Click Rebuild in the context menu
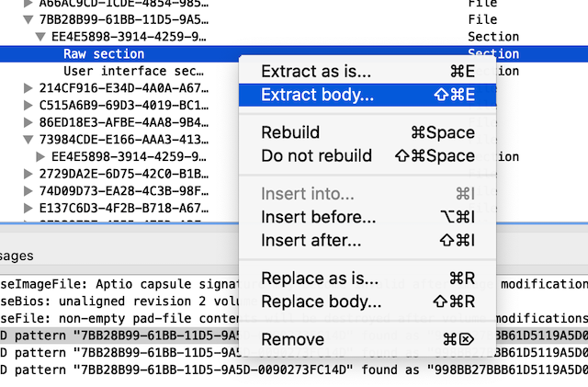588x387 pixels. 367,132
